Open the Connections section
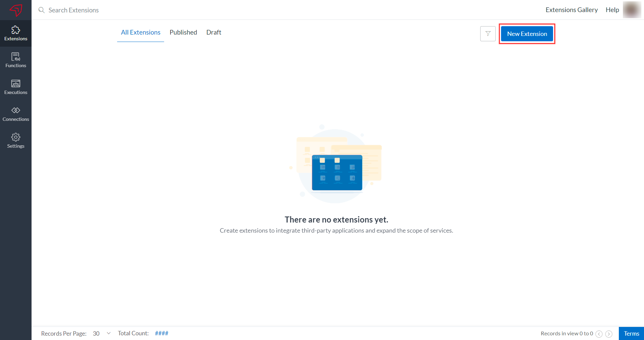The image size is (644, 340). (x=16, y=113)
